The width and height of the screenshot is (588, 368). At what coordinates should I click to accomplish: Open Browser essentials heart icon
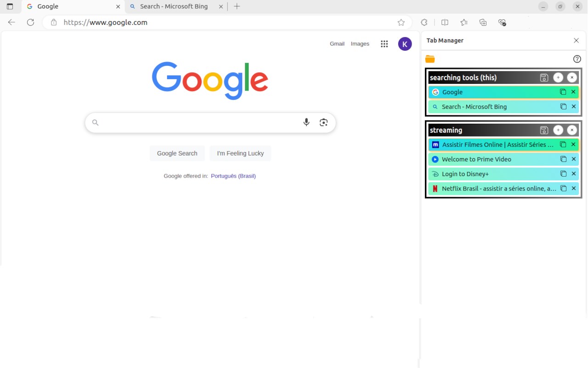click(x=502, y=22)
